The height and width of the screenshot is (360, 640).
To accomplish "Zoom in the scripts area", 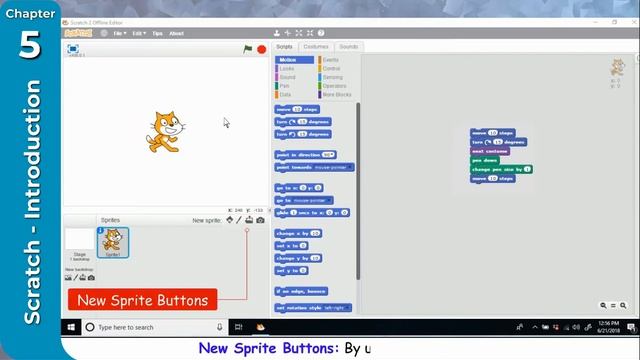I will (x=623, y=305).
